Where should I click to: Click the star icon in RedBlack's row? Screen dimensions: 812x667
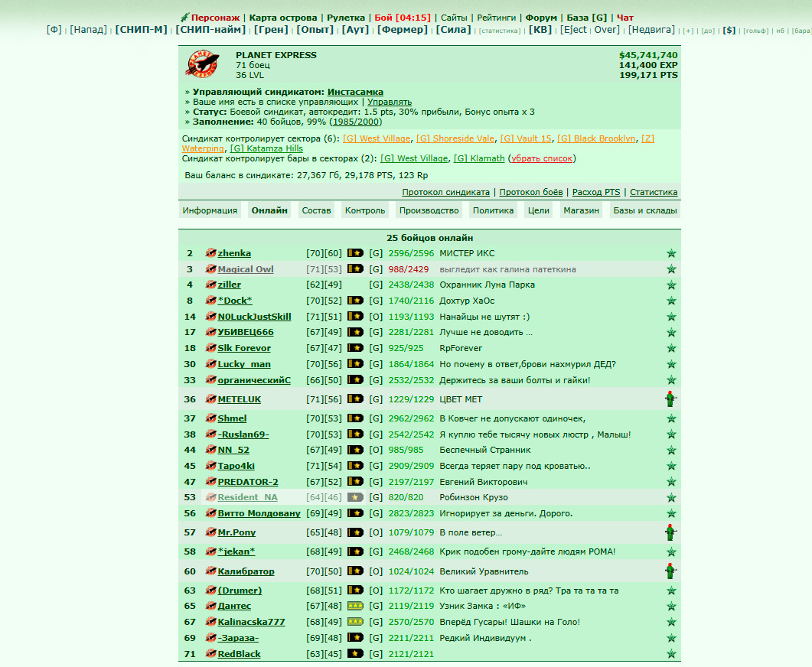coord(671,653)
